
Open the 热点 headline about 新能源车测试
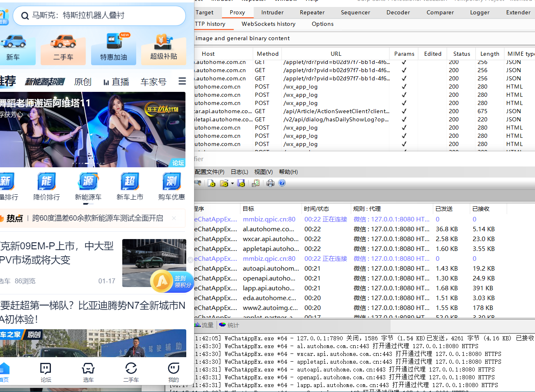pyautogui.click(x=98, y=218)
